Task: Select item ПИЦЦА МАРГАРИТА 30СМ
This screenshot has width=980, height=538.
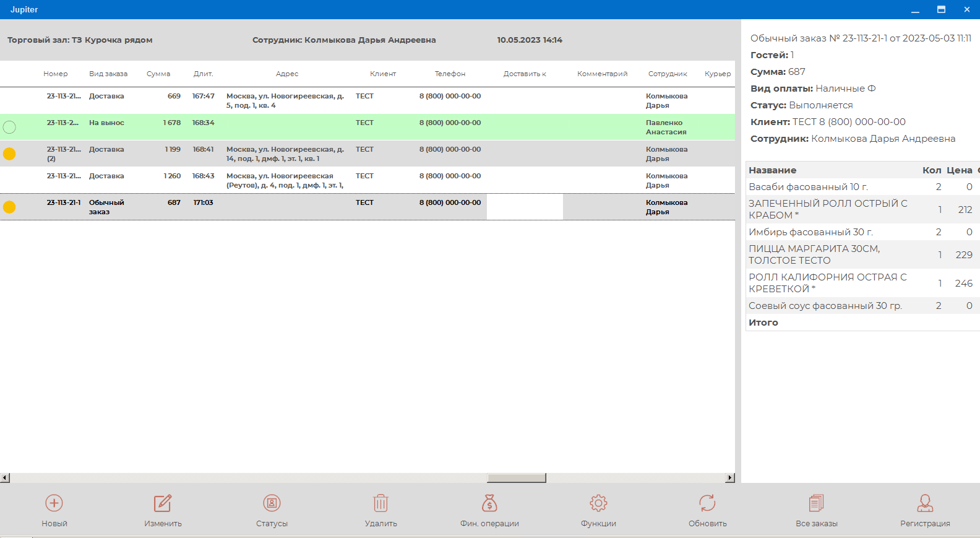Action: 862,254
